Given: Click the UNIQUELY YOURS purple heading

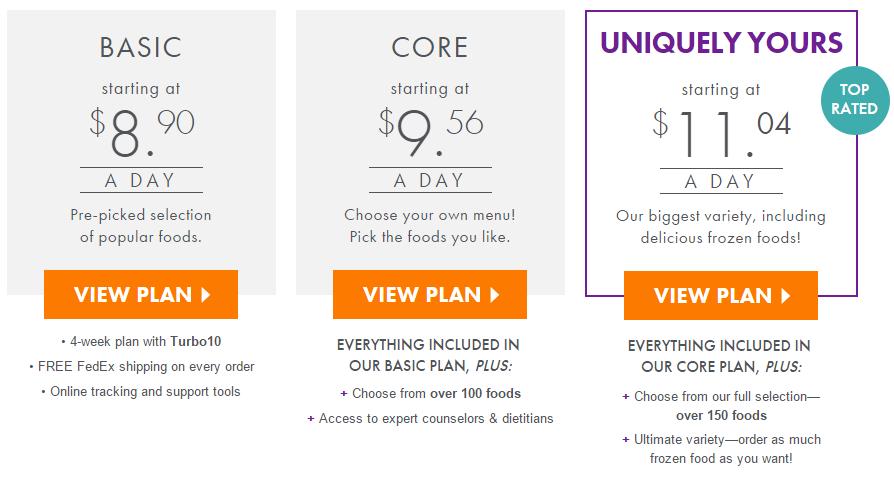Looking at the screenshot, I should pos(721,43).
